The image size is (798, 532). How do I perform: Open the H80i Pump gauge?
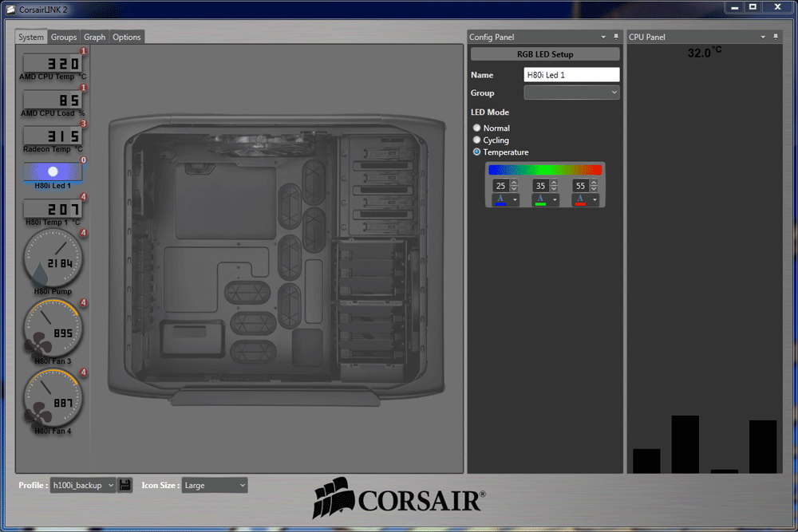tap(53, 259)
